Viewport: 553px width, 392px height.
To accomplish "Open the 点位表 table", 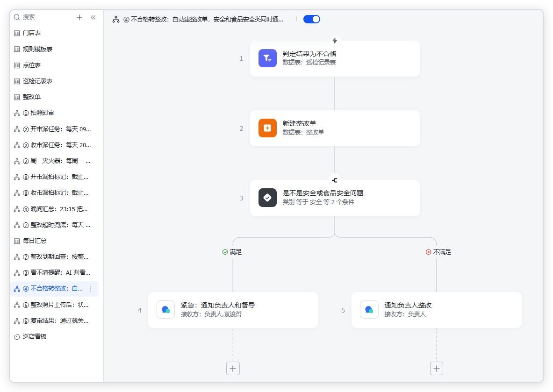I will (x=55, y=65).
